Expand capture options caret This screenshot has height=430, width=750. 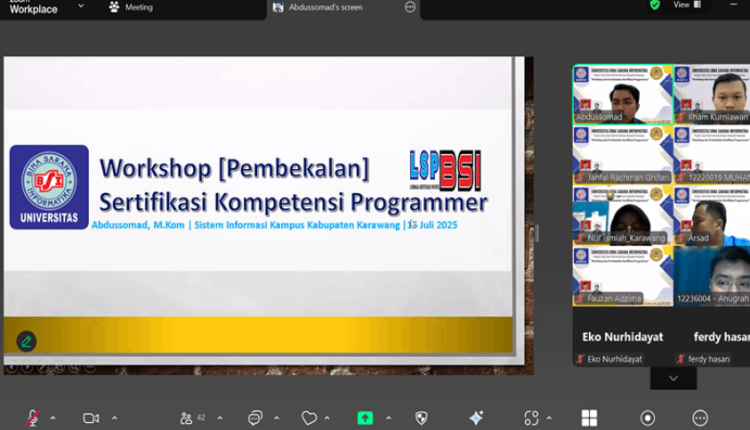tap(549, 418)
